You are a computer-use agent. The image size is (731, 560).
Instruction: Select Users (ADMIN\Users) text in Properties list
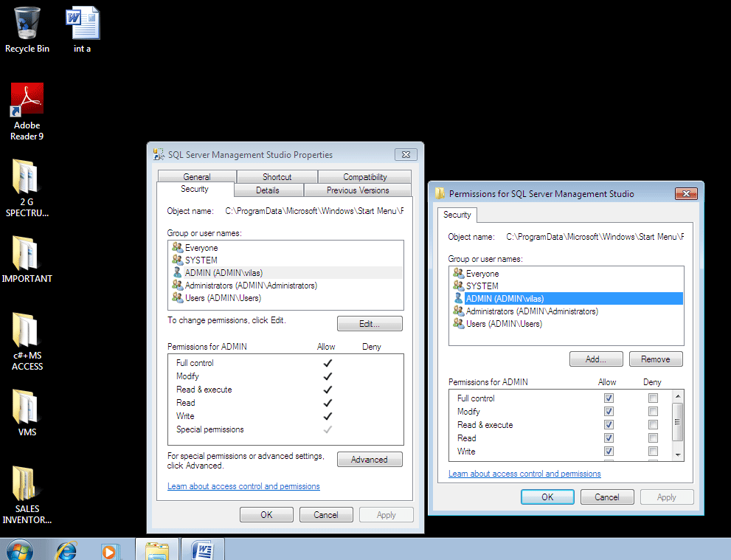click(223, 297)
